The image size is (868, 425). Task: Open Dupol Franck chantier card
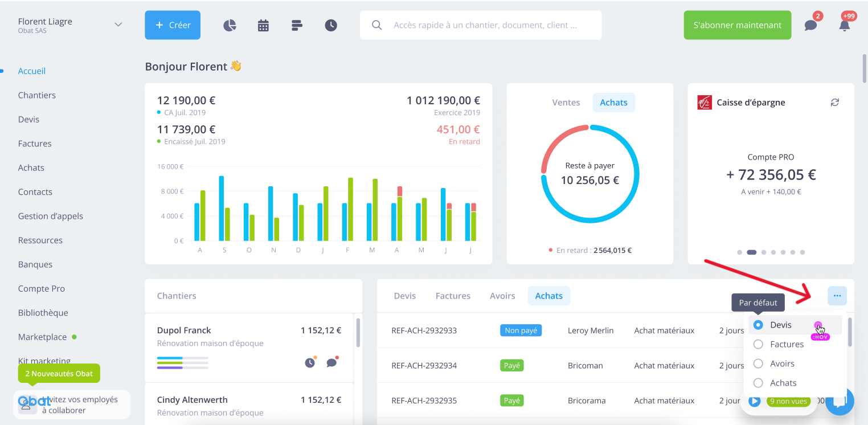tap(249, 348)
